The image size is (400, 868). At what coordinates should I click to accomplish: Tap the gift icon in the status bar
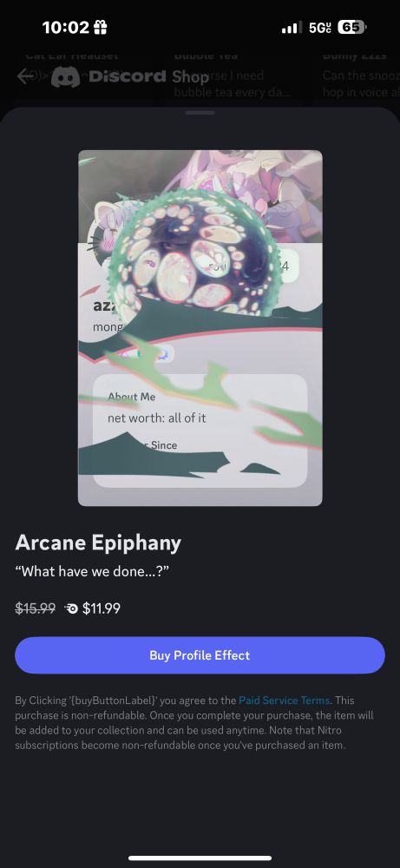tap(100, 28)
